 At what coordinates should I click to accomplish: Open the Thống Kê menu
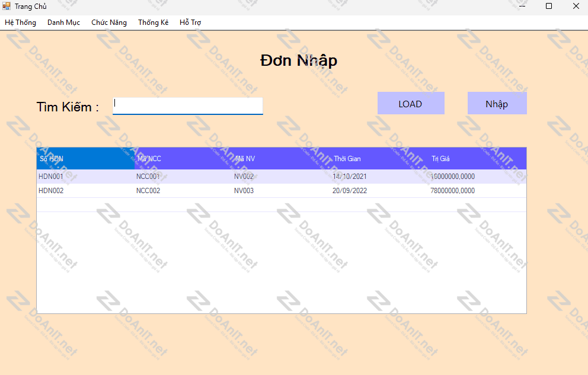153,23
